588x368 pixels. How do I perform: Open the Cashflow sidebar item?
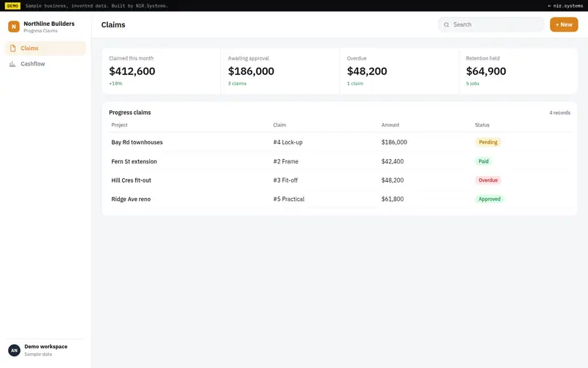46,64
